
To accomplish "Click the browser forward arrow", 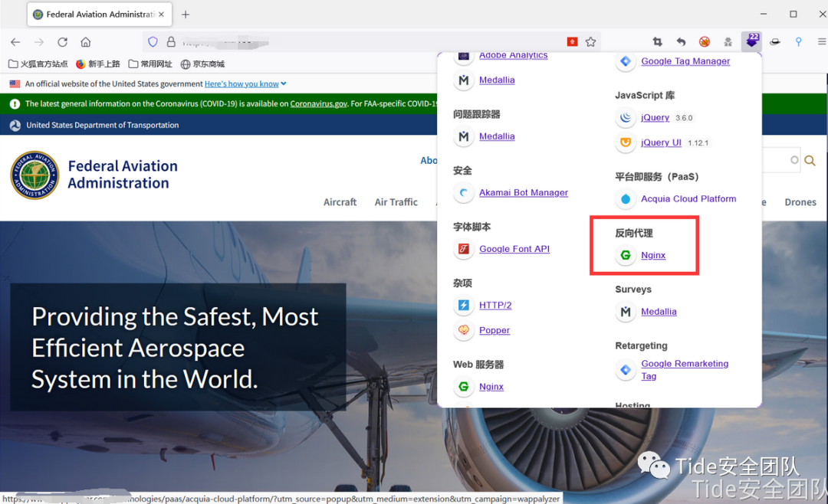I will [x=39, y=42].
